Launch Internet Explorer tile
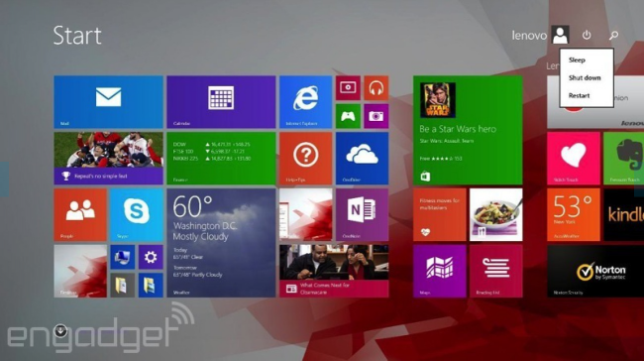Image resolution: width=644 pixels, height=361 pixels. point(305,102)
